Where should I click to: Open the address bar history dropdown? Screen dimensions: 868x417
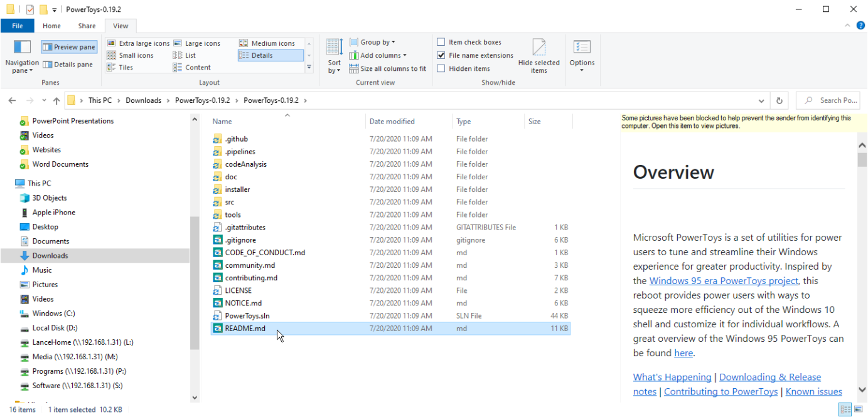[x=762, y=100]
